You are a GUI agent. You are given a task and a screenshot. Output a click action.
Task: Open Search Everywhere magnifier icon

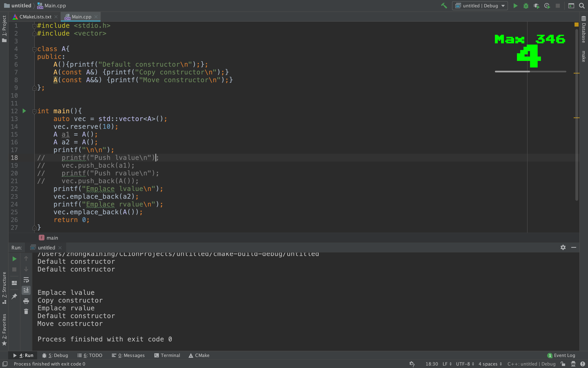[582, 6]
